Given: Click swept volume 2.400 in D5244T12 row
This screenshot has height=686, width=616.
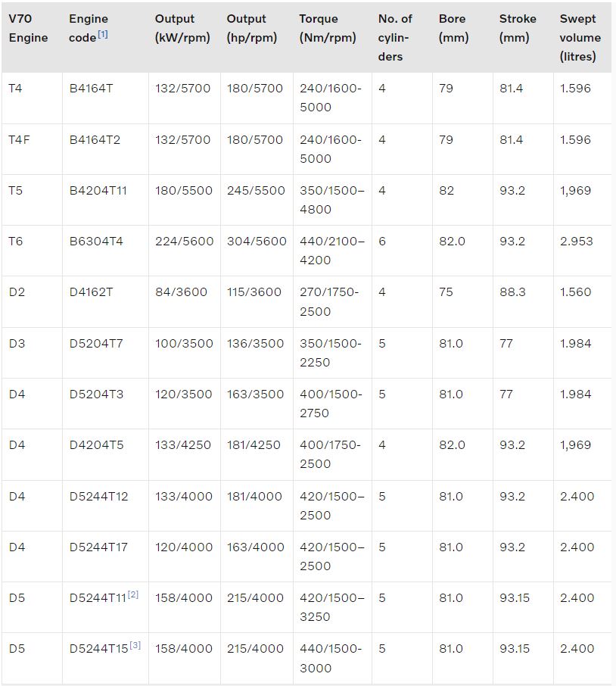Looking at the screenshot, I should click(x=577, y=497).
